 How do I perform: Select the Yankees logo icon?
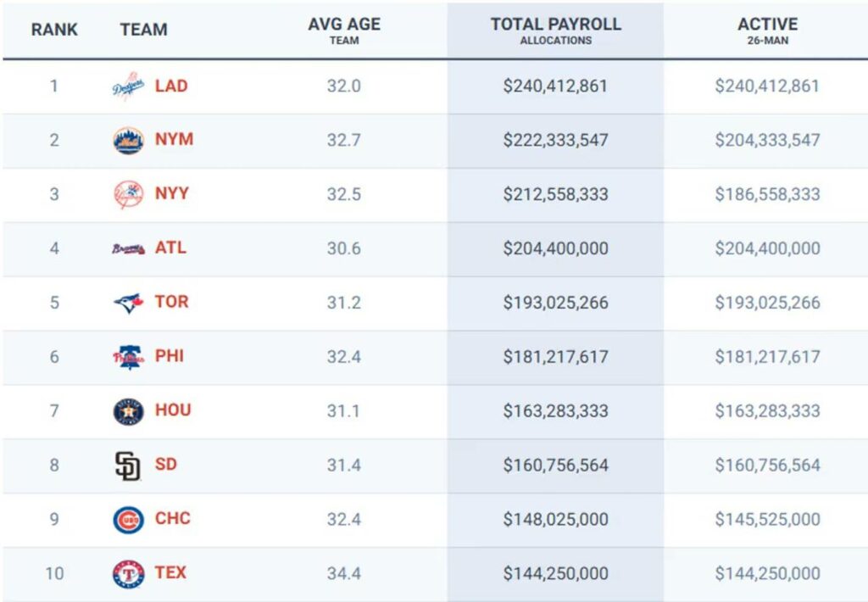128,195
